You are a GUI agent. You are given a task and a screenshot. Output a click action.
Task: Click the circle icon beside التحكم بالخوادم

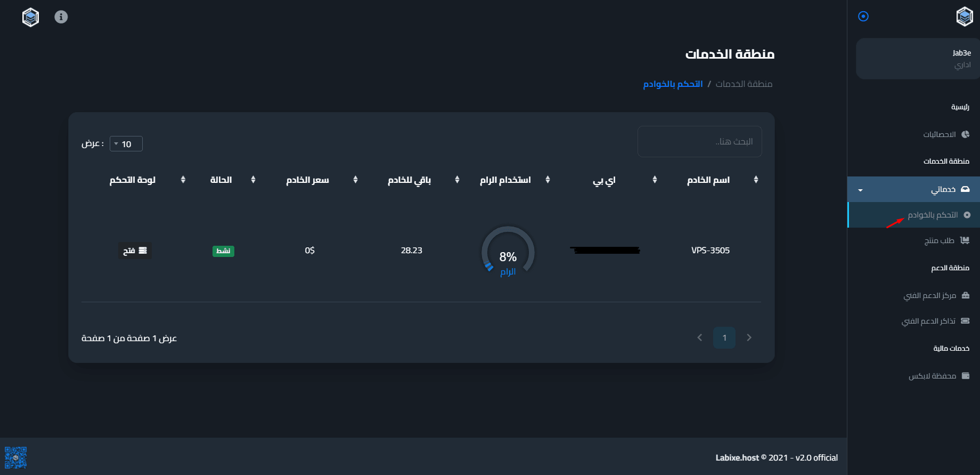click(x=967, y=215)
